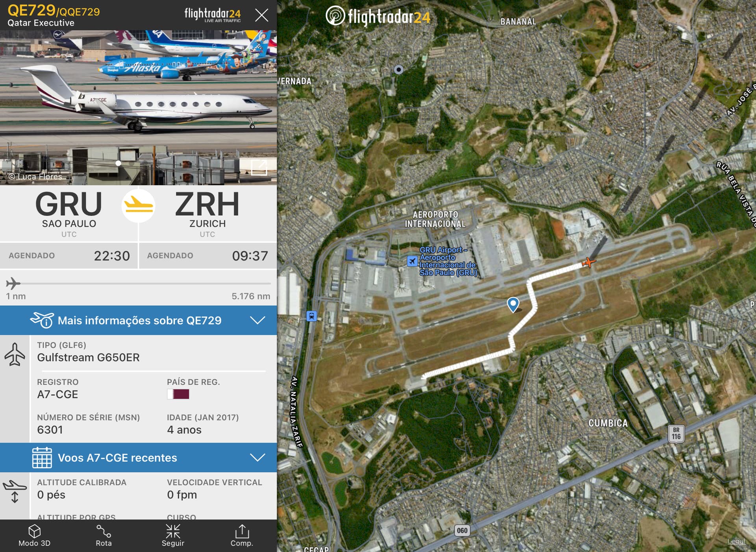Close the QE729 flight panel
Viewport: 756px width, 552px height.
pyautogui.click(x=261, y=15)
